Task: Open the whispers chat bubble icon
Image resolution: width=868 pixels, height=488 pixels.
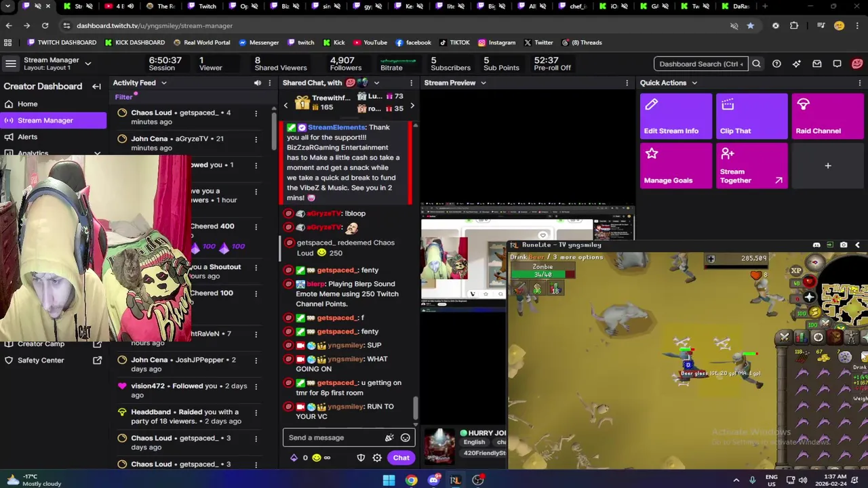Action: (837, 64)
